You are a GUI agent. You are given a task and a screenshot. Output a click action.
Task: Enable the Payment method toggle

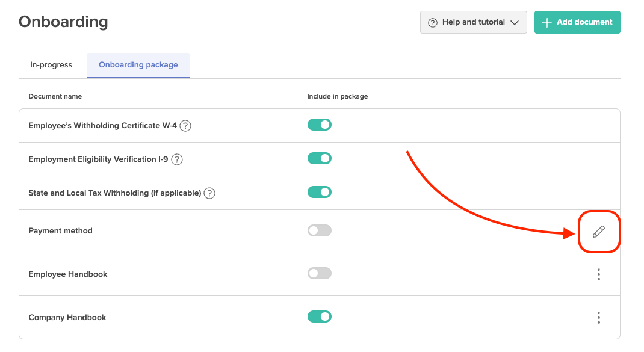click(x=319, y=230)
